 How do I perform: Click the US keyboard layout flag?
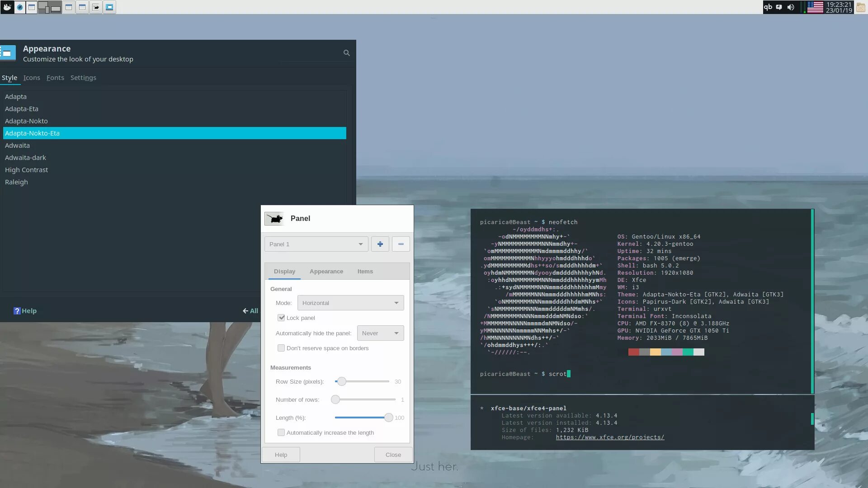click(815, 7)
